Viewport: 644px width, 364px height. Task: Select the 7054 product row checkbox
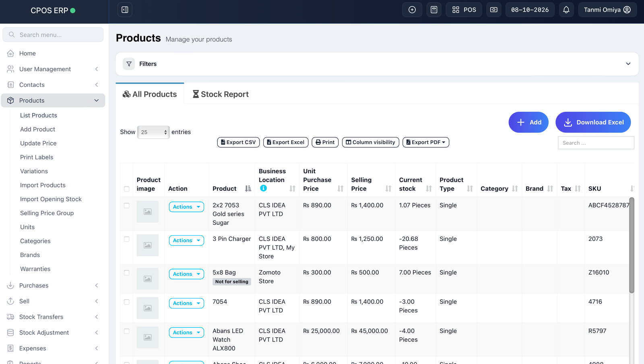[x=127, y=302]
